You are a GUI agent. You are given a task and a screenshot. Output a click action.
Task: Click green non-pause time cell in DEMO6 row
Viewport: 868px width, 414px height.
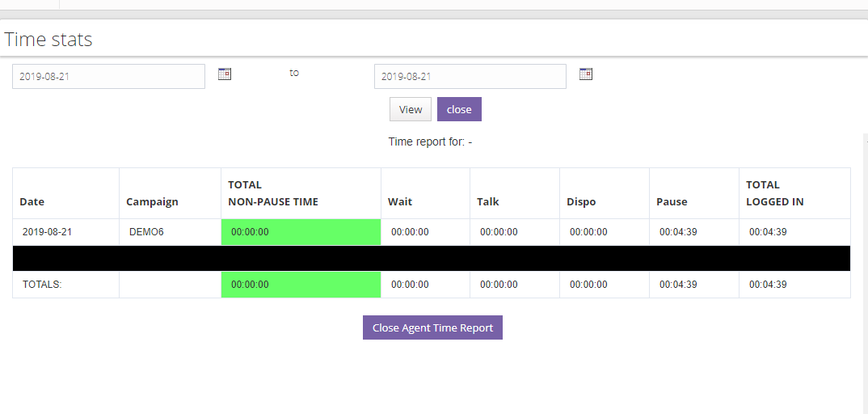pos(301,232)
